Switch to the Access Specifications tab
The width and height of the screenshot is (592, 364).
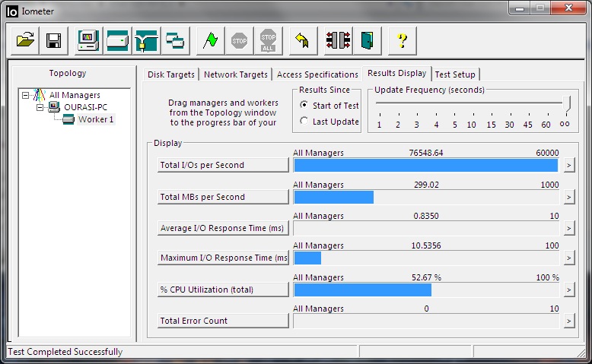[x=317, y=74]
